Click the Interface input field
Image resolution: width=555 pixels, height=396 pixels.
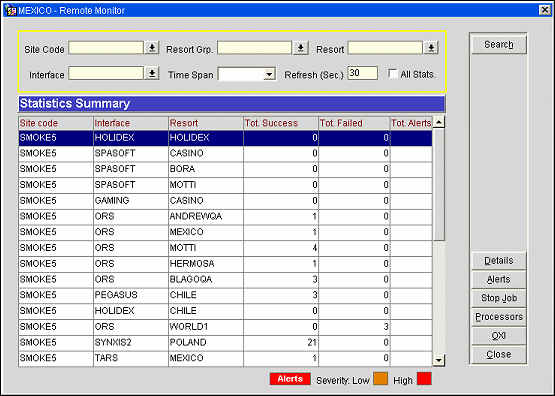(x=106, y=73)
